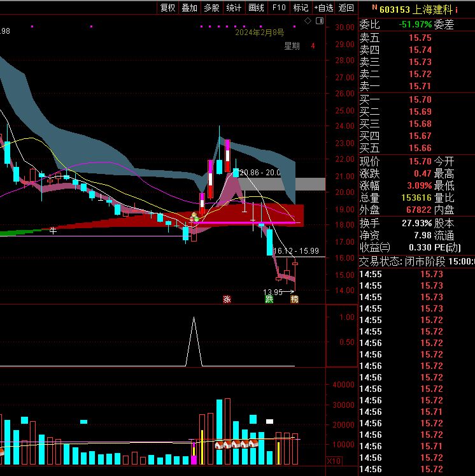The image size is (475, 476).
Task: Click the middle house icon in volume panel
Action: coord(236,445)
